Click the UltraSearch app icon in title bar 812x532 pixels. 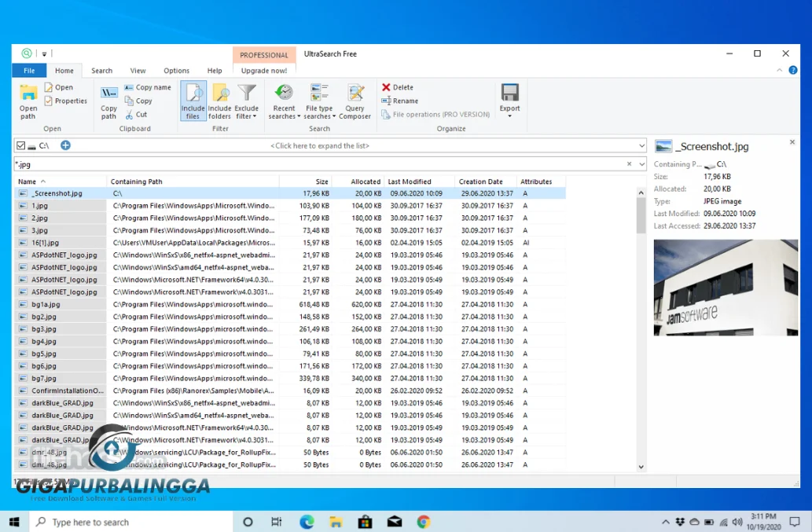[x=27, y=53]
